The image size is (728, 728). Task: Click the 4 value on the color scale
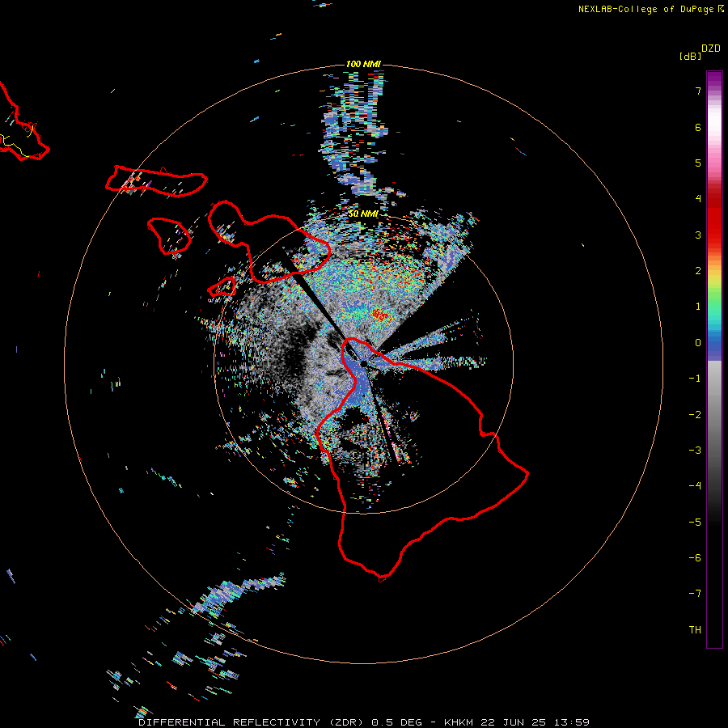pos(698,199)
